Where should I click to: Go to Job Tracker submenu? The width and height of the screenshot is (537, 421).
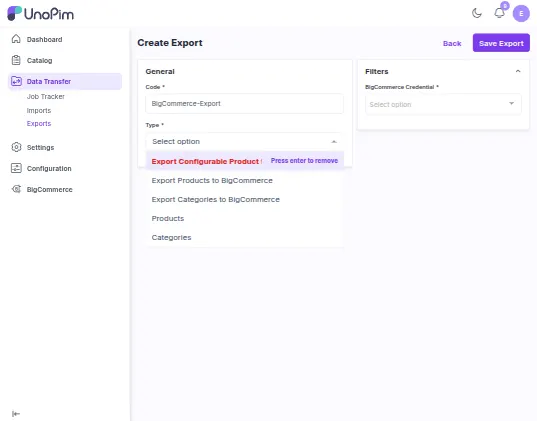click(46, 97)
